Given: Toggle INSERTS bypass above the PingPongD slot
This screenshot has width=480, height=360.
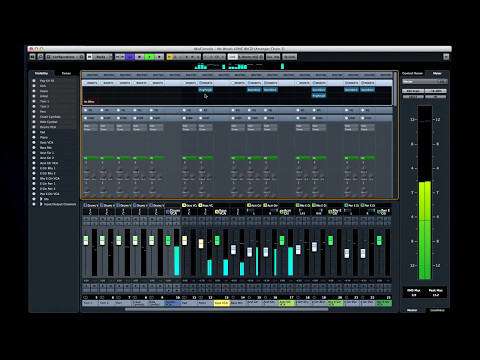Looking at the screenshot, I should tap(201, 83).
